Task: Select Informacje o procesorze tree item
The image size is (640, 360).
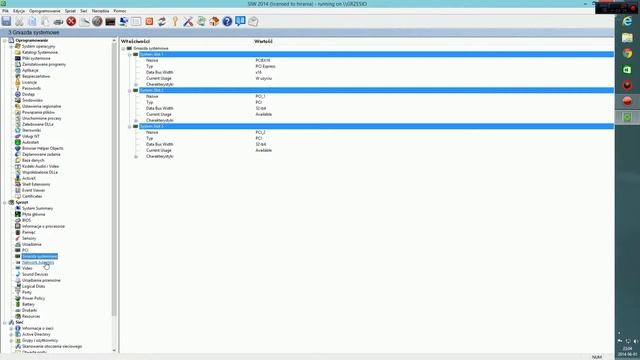Action: [43, 227]
